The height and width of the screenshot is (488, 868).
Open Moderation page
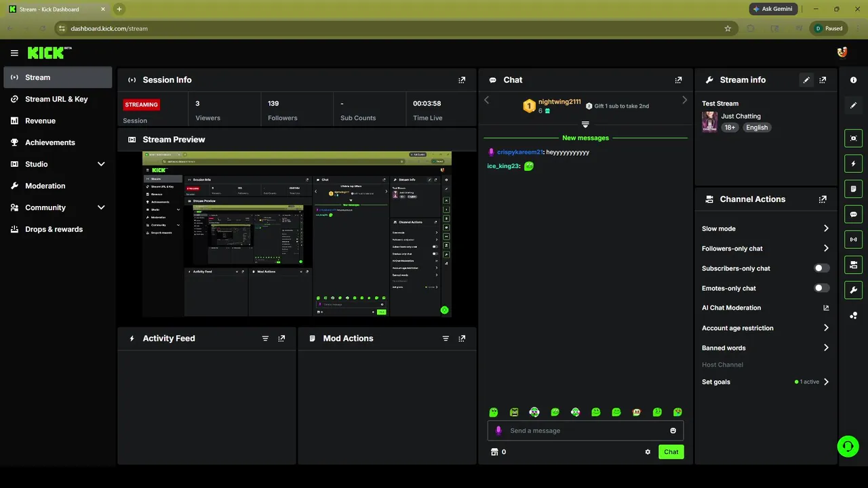[58, 186]
